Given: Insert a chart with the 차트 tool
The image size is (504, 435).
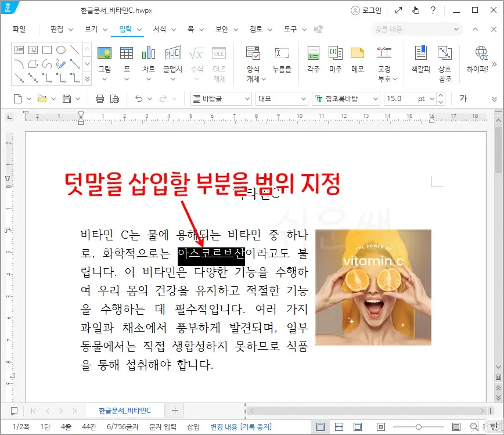Looking at the screenshot, I should (x=149, y=58).
